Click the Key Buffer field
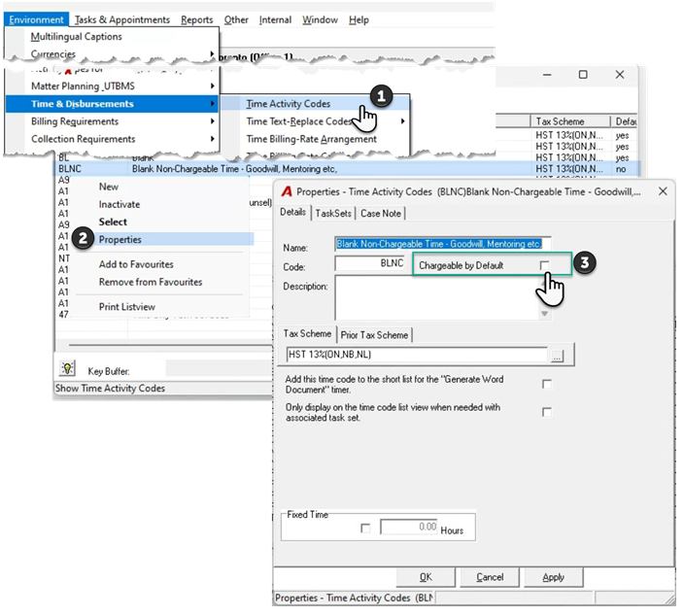The height and width of the screenshot is (616, 684). pos(220,368)
